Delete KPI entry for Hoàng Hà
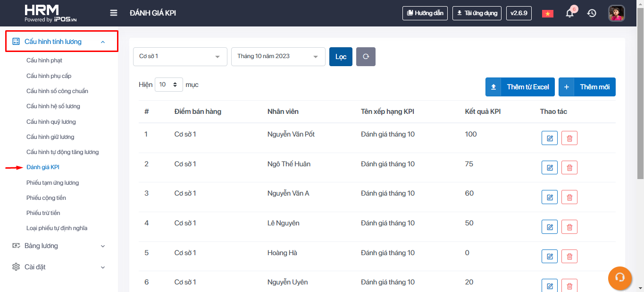Viewport: 644px width, 292px height. pos(569,257)
